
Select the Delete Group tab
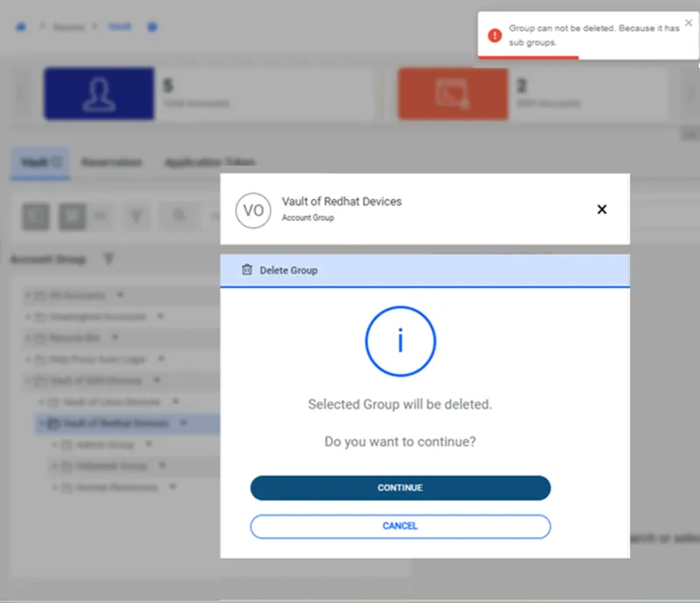(425, 271)
